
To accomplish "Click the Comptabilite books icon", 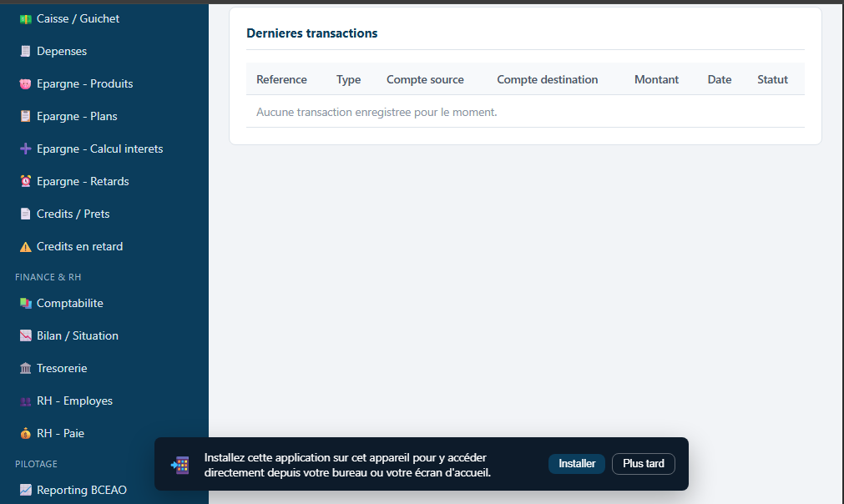I will pyautogui.click(x=25, y=304).
